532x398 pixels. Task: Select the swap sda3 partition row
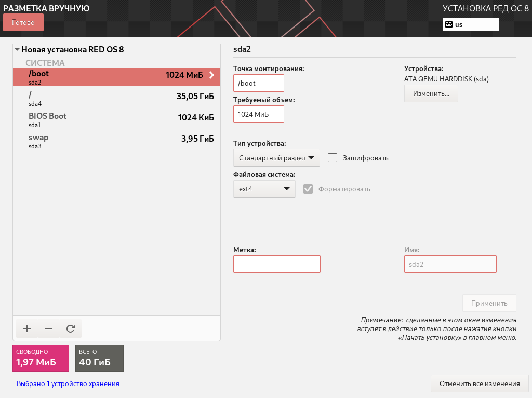(116, 141)
